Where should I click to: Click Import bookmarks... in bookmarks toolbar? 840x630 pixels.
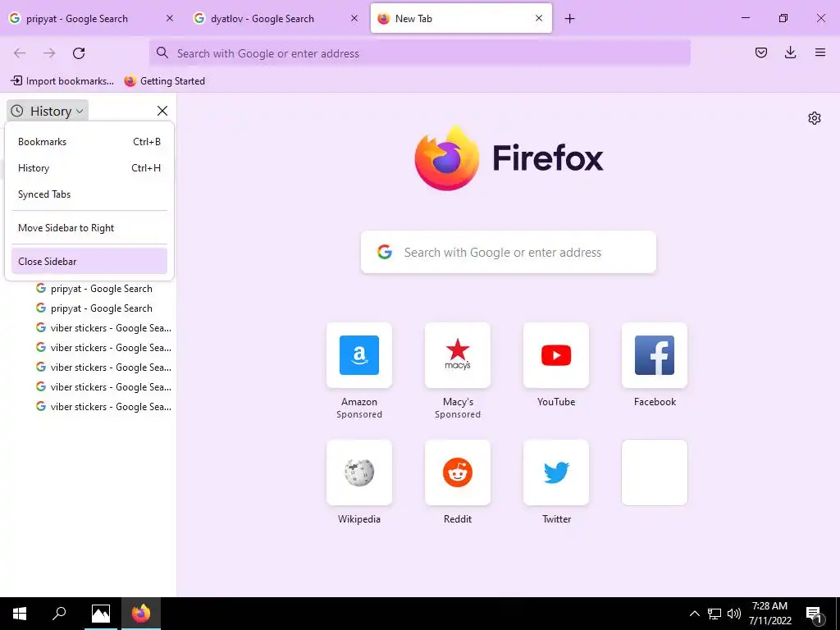coord(62,81)
